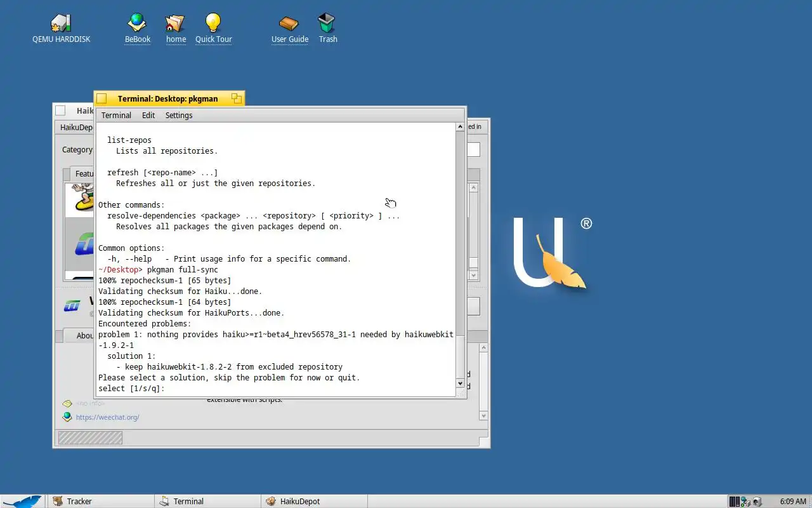Click the HaikuDepot package list scroll-up arrow

pyautogui.click(x=473, y=188)
